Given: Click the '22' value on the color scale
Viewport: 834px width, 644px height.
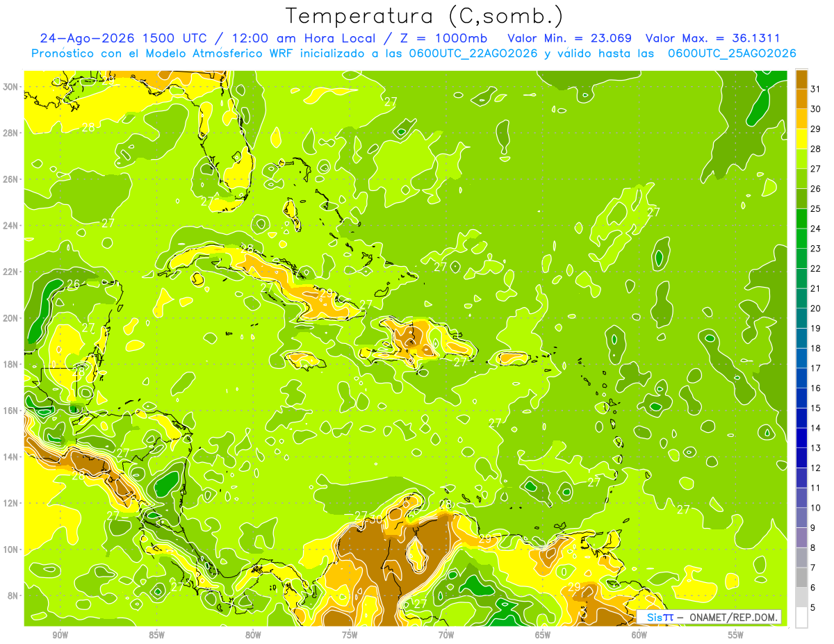Looking at the screenshot, I should [815, 268].
